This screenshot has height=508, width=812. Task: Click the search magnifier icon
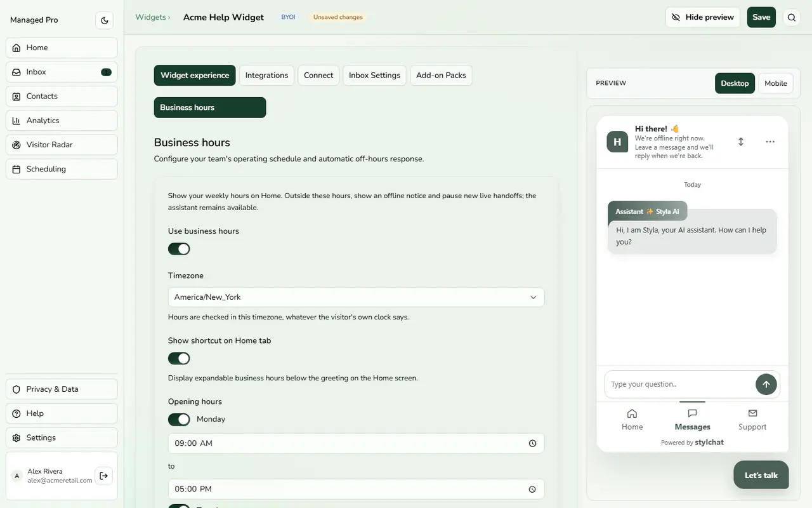click(x=792, y=18)
